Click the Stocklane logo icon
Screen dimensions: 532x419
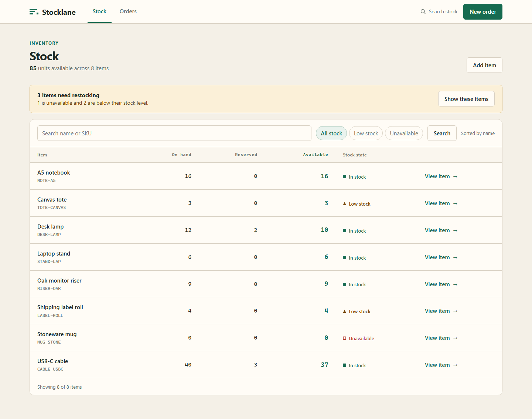pyautogui.click(x=34, y=12)
